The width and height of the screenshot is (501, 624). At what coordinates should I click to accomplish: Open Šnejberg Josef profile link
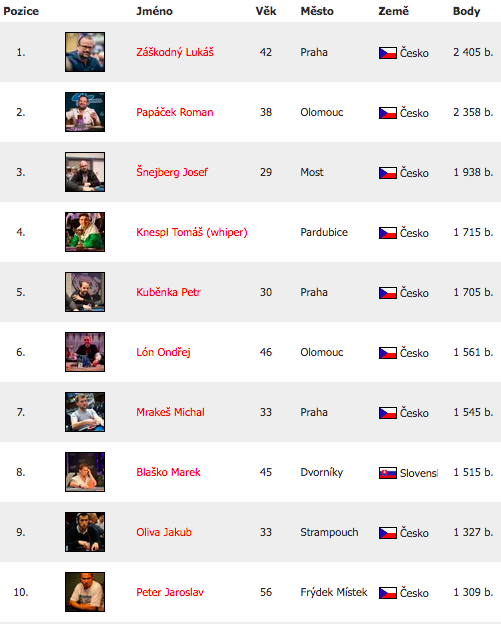[172, 172]
